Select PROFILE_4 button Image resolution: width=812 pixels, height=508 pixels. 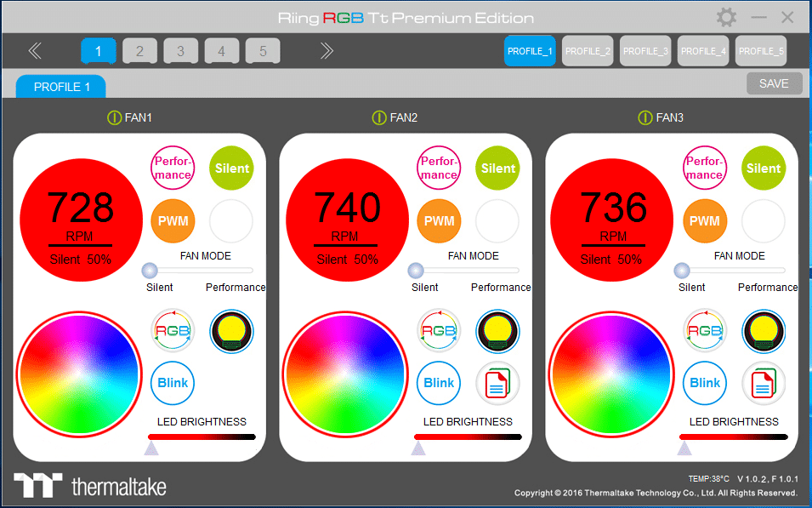click(703, 51)
